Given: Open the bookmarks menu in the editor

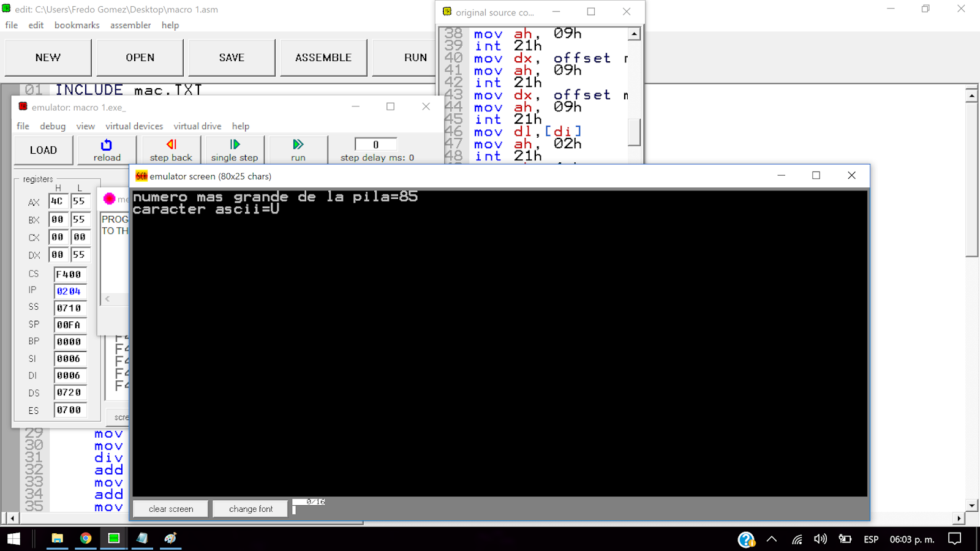Looking at the screenshot, I should coord(77,25).
